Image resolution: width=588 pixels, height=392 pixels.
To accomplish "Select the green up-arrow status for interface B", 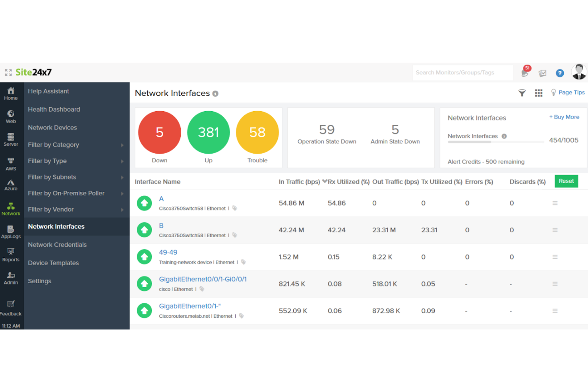I will point(144,230).
